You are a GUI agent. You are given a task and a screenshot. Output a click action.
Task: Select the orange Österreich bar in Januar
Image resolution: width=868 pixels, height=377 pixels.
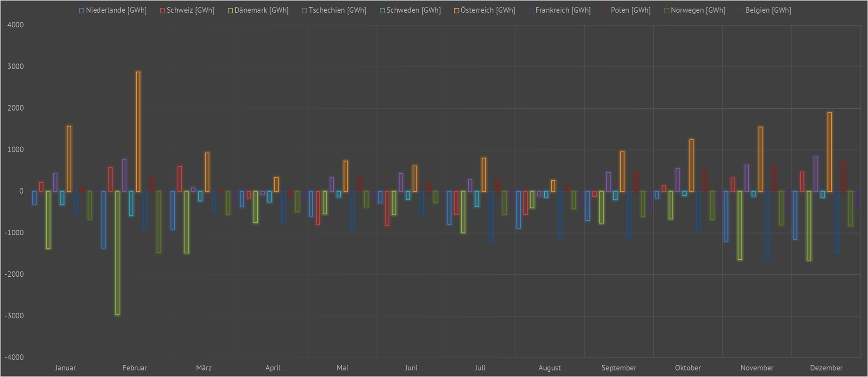pos(69,159)
